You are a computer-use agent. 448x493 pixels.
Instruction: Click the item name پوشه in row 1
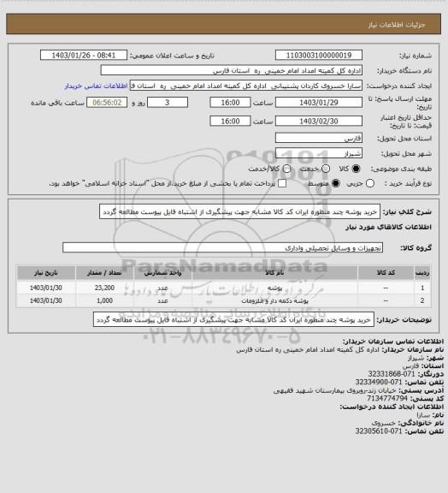(275, 288)
